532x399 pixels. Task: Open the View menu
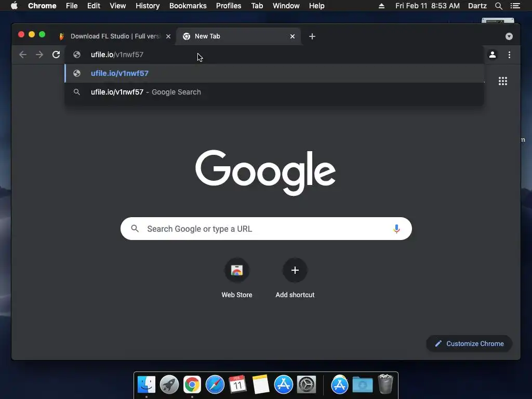click(118, 6)
